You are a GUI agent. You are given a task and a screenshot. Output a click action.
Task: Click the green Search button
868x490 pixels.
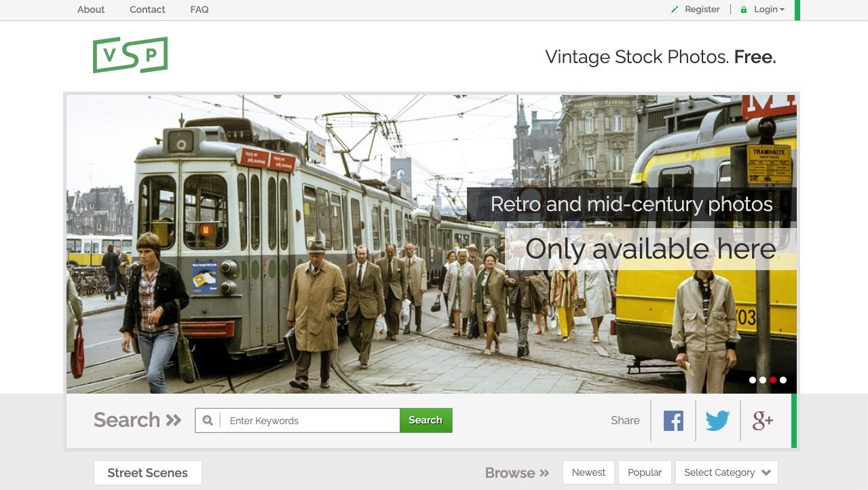[426, 421]
